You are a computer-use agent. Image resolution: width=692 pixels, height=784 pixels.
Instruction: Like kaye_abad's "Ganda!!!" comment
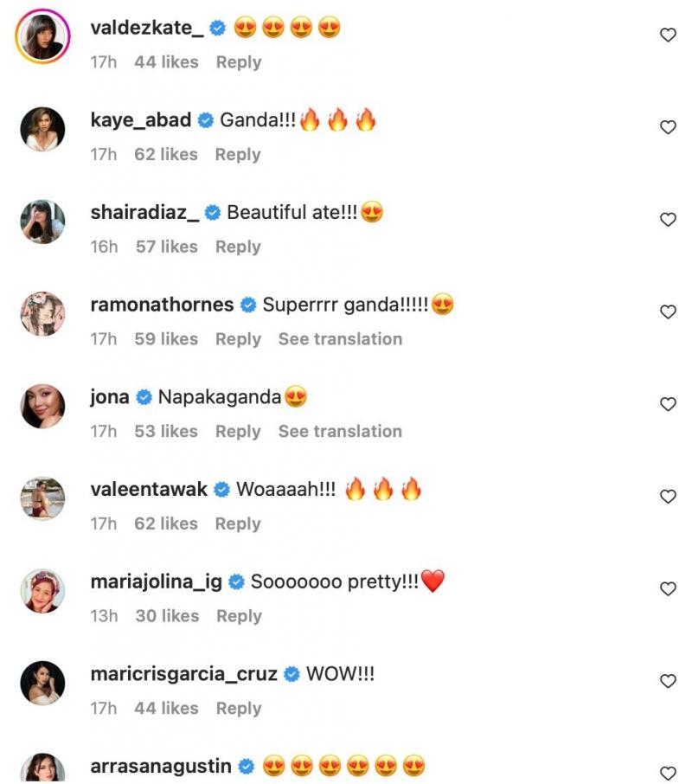point(667,127)
